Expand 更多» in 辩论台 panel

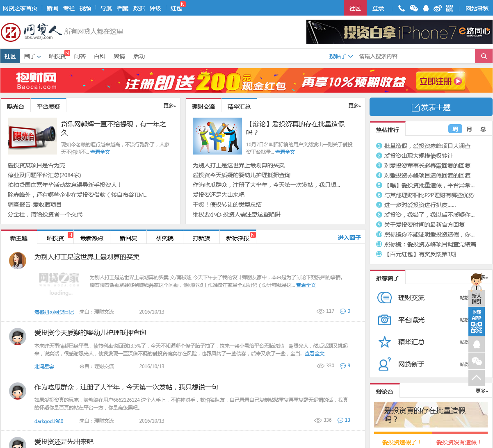pyautogui.click(x=482, y=391)
